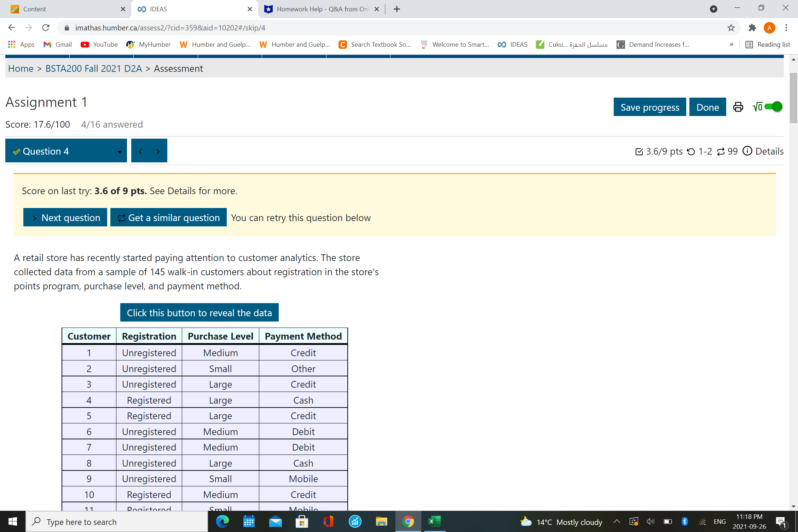Go to previous question with left arrow

[140, 151]
